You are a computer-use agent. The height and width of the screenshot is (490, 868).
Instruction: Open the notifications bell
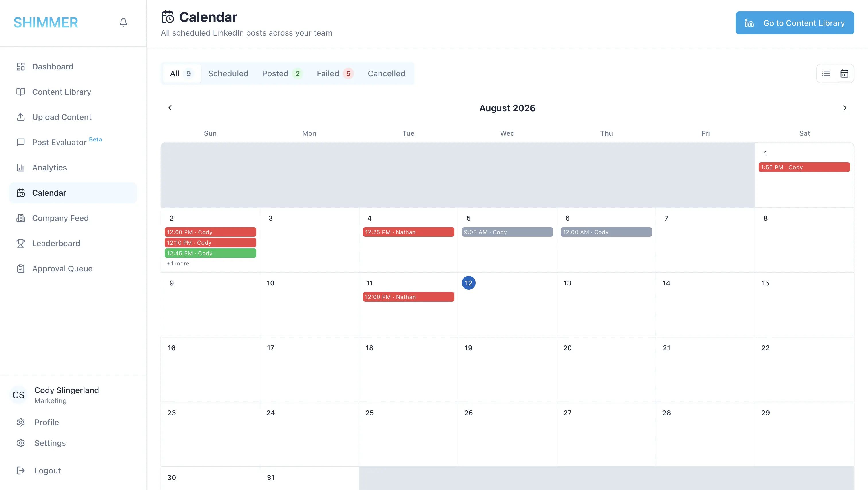123,22
